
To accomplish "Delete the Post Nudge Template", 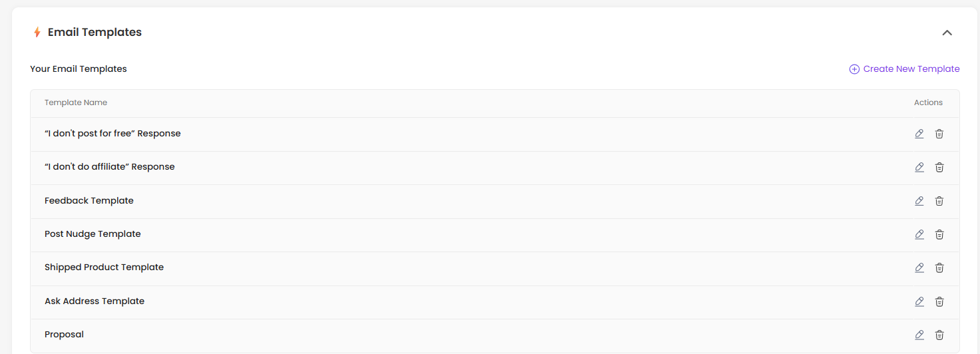I will [x=939, y=234].
